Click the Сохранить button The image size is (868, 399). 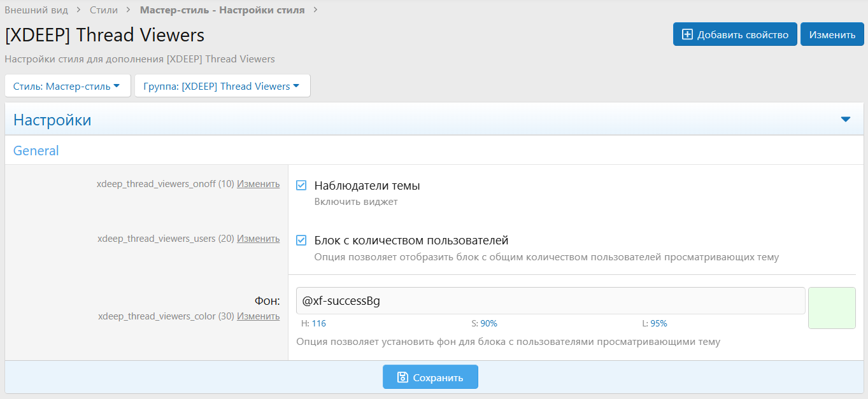[x=430, y=377]
